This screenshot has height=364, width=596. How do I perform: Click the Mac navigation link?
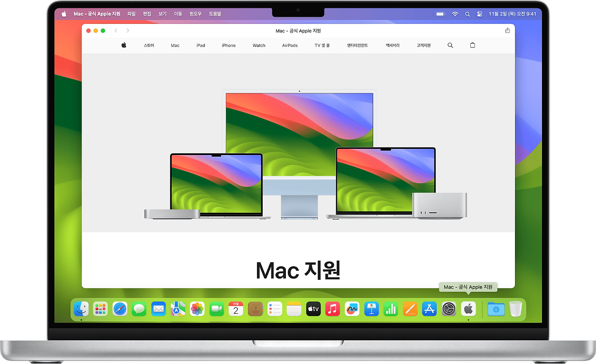[x=175, y=46]
